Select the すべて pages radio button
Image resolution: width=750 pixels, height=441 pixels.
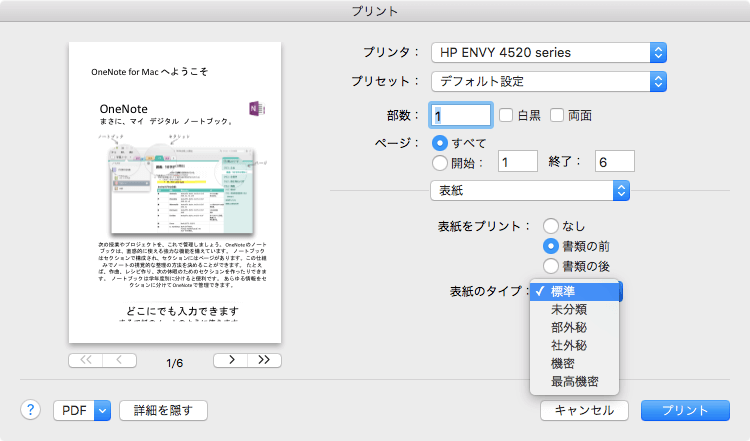pos(440,143)
